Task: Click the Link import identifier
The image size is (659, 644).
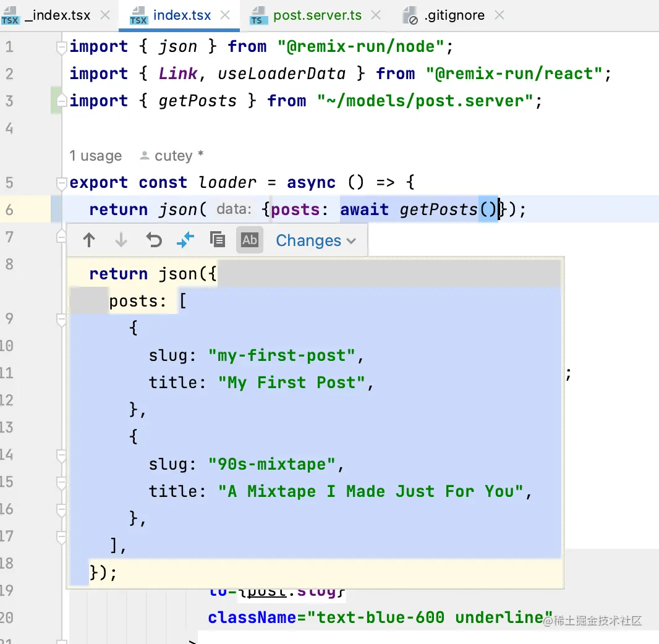Action: 178,74
